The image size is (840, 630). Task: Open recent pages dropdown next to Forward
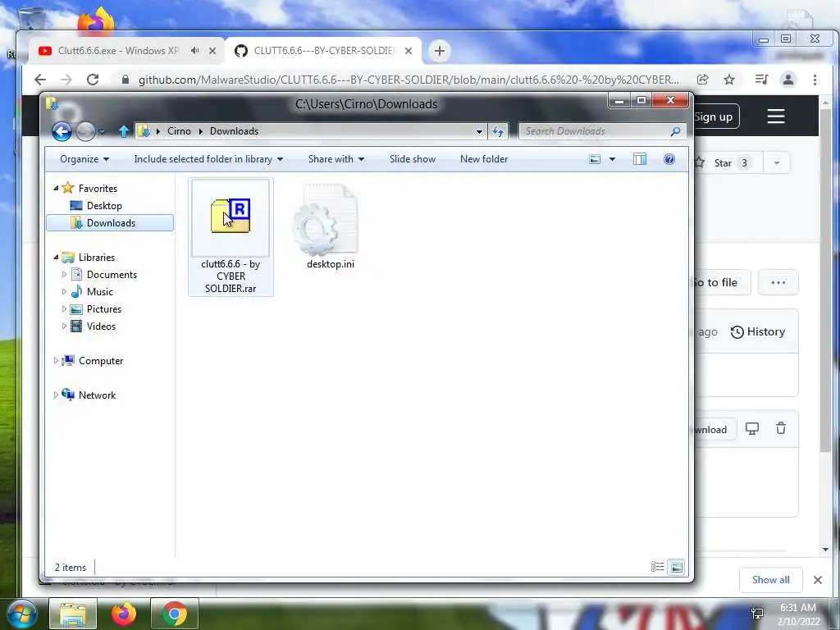pyautogui.click(x=102, y=132)
